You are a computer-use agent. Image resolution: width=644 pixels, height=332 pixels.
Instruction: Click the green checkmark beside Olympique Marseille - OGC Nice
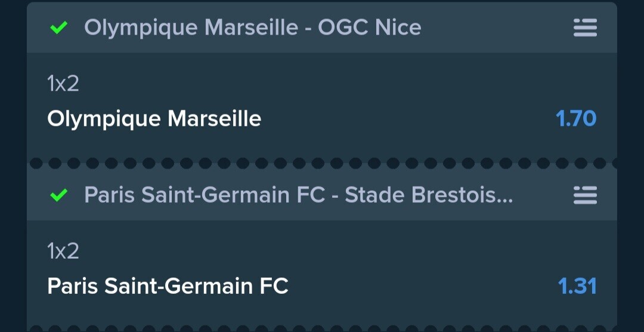point(58,28)
